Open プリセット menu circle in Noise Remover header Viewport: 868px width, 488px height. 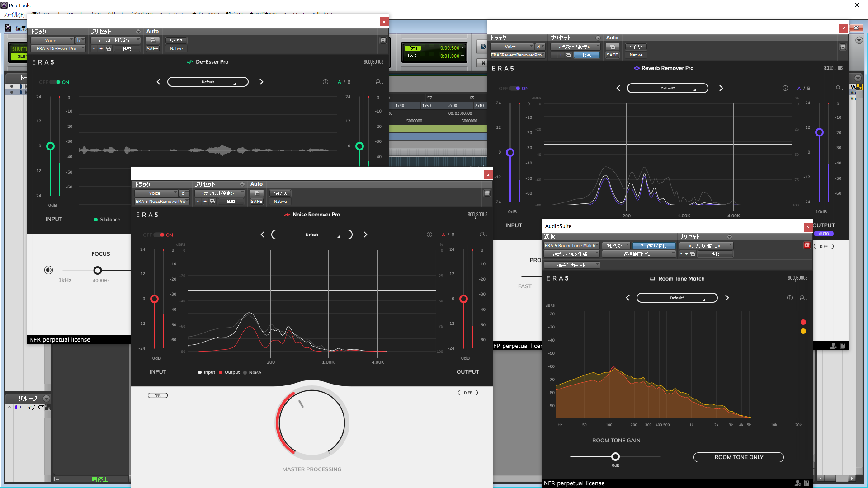(242, 184)
